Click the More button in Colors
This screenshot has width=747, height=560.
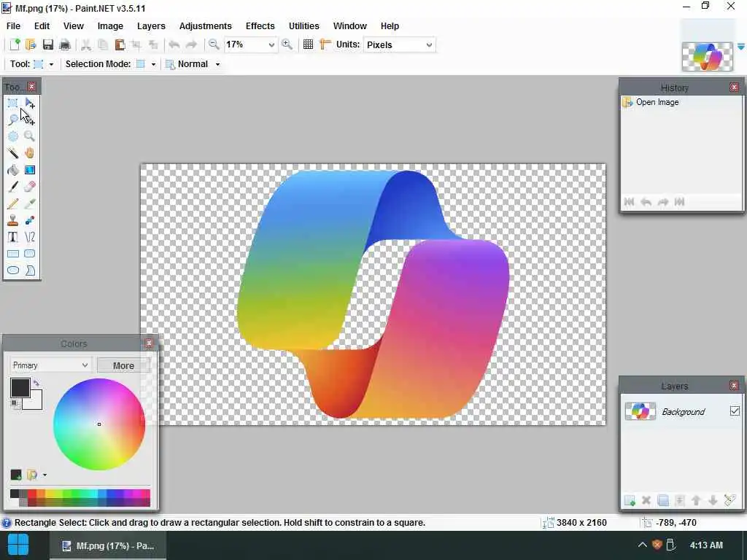(123, 366)
